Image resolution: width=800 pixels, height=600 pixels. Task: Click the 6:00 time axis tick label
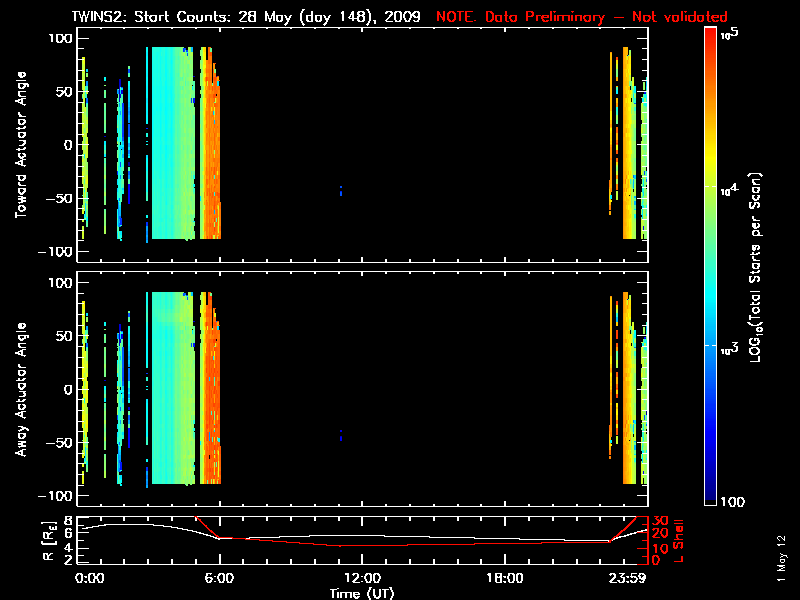[219, 578]
